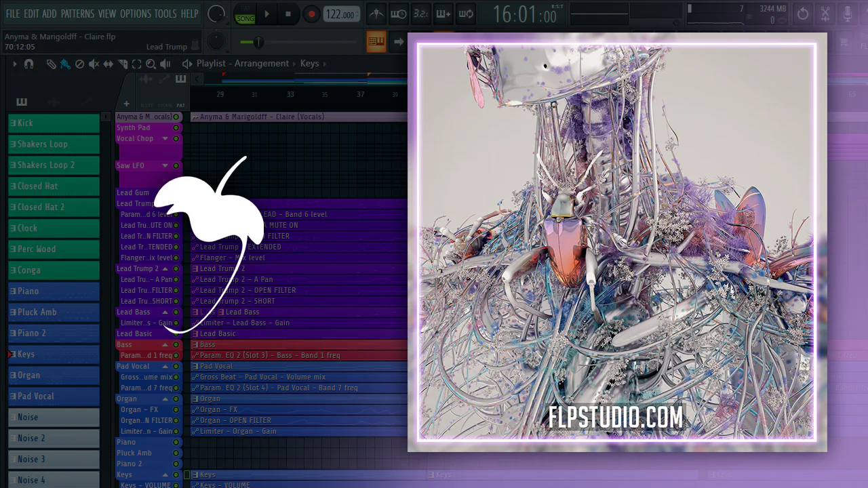Screen dimensions: 868x488
Task: Open the playlist options arrow menu
Action: [14, 64]
